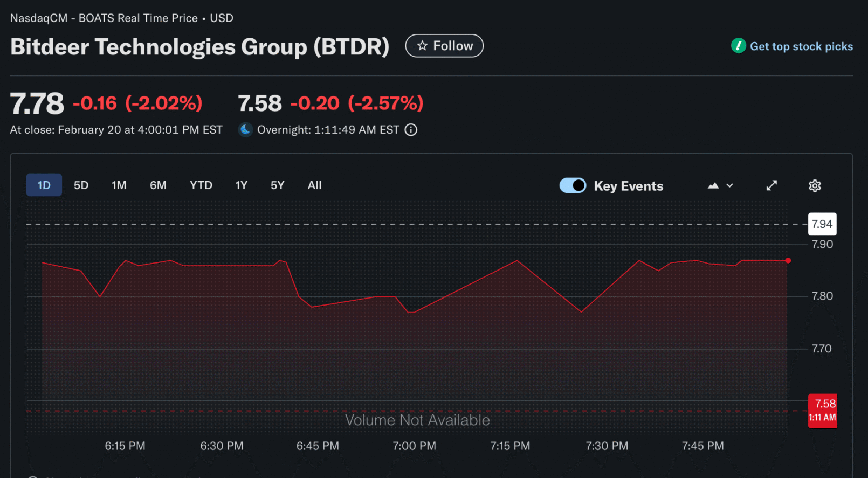Image resolution: width=868 pixels, height=478 pixels.
Task: Select the 1D time range tab
Action: click(x=44, y=185)
